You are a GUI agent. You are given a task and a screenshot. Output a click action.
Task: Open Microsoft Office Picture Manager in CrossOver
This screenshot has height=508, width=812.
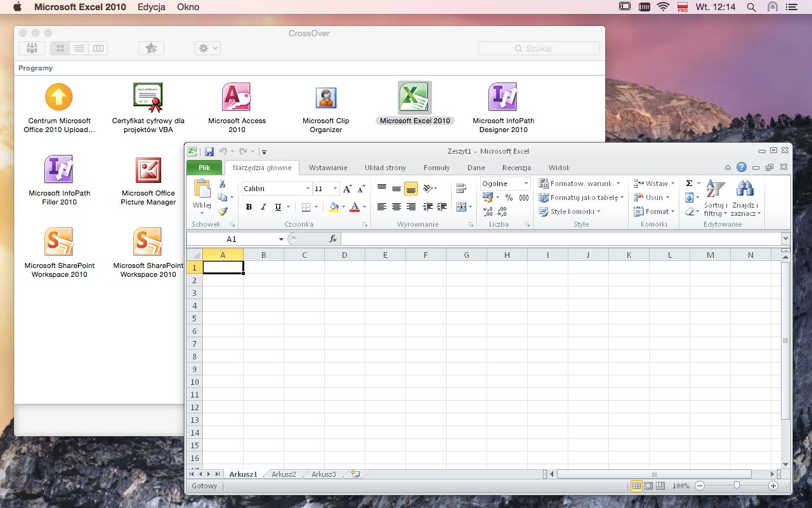pyautogui.click(x=148, y=181)
